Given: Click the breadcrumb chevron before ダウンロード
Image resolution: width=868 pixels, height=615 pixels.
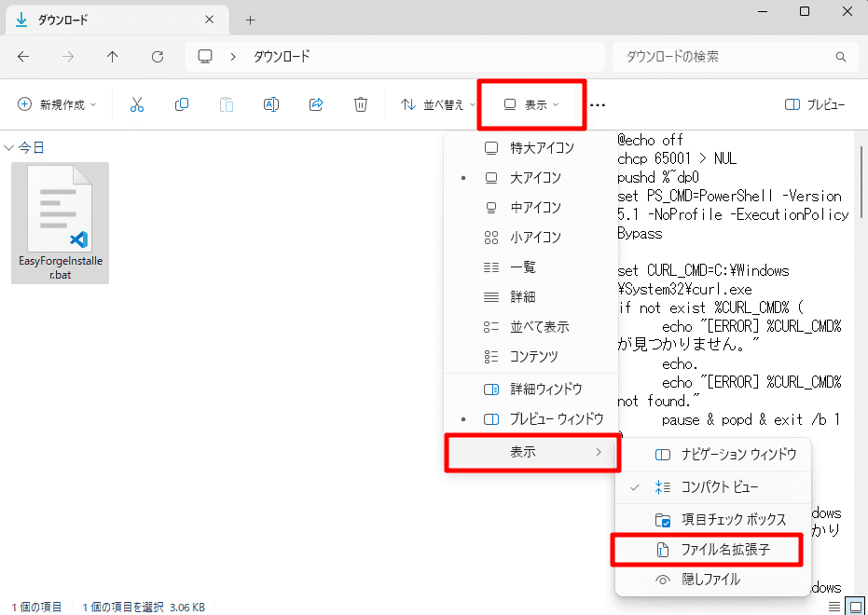Looking at the screenshot, I should 233,57.
